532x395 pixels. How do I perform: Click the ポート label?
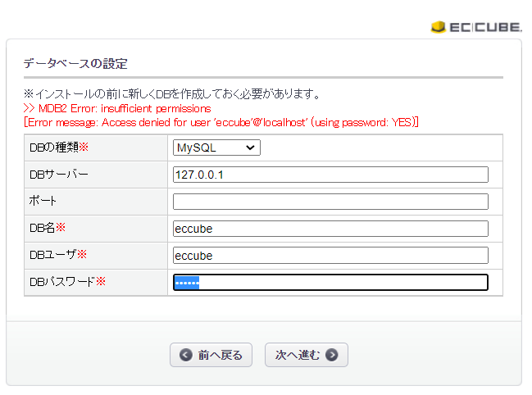click(43, 202)
